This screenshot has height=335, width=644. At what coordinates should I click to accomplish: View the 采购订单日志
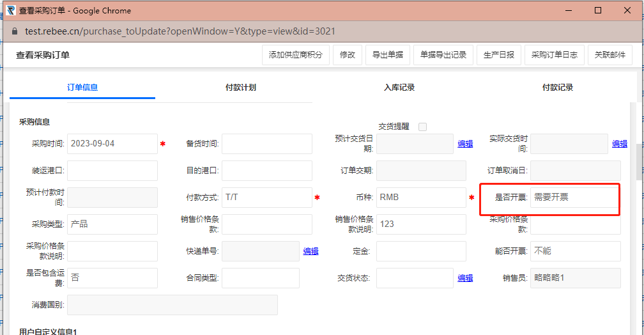555,55
